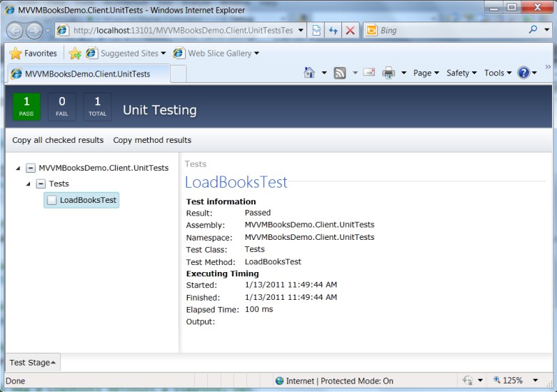Open a new blank tab

[179, 74]
